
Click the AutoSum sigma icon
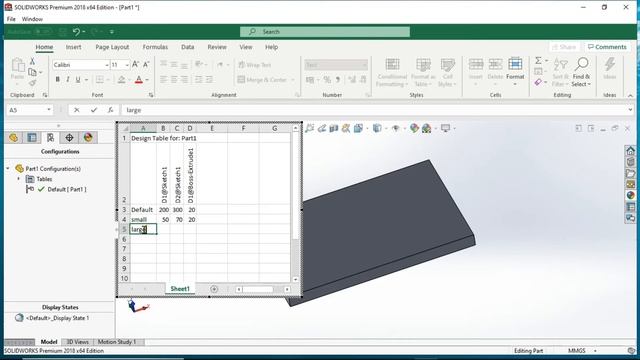click(x=538, y=60)
